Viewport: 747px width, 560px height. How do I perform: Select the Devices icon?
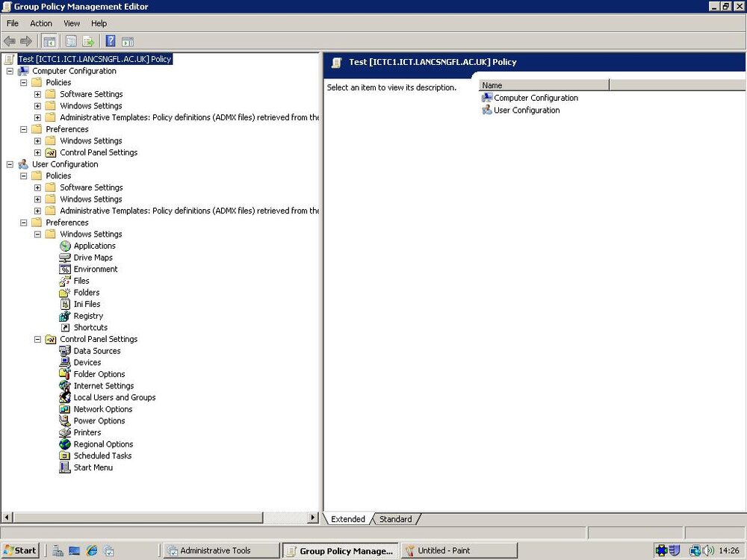pyautogui.click(x=65, y=363)
